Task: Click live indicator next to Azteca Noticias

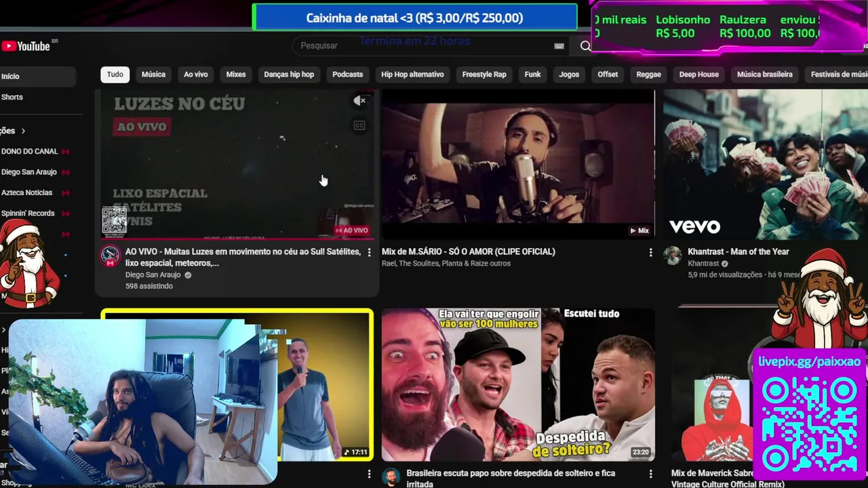Action: click(x=65, y=192)
